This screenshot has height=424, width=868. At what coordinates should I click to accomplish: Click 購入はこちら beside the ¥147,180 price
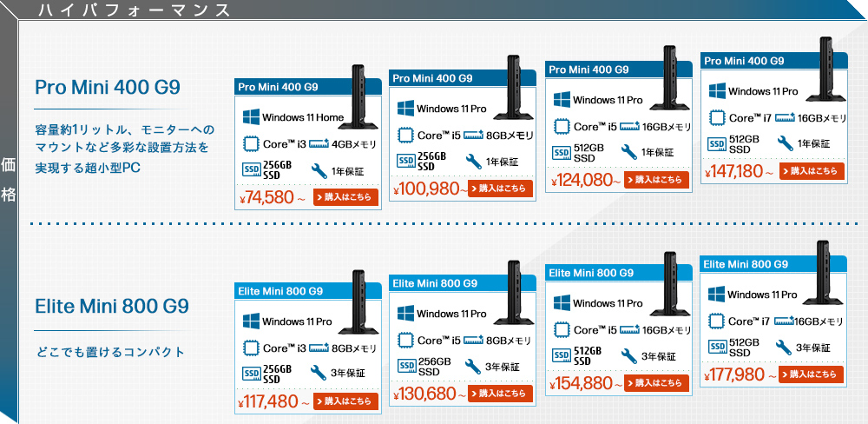pyautogui.click(x=812, y=170)
